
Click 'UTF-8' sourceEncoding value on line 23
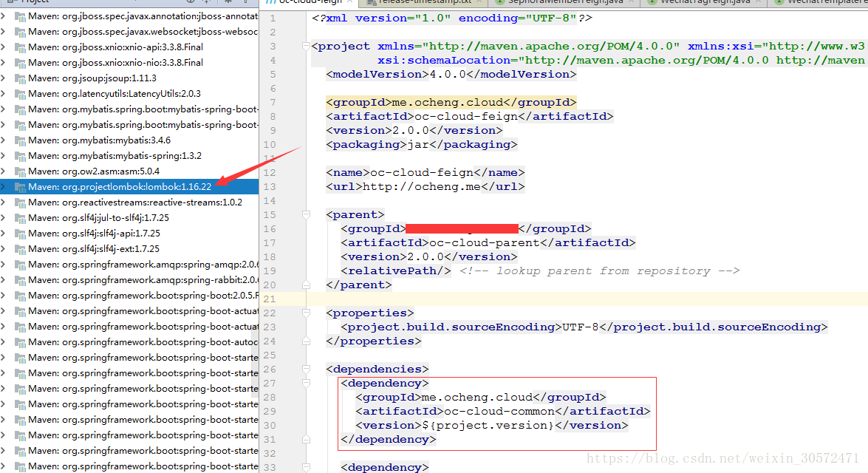tap(580, 327)
